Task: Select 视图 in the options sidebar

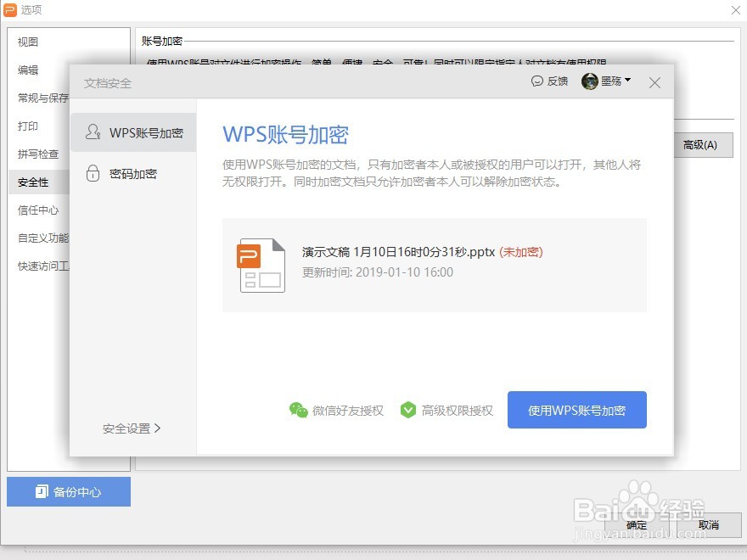Action: click(28, 42)
